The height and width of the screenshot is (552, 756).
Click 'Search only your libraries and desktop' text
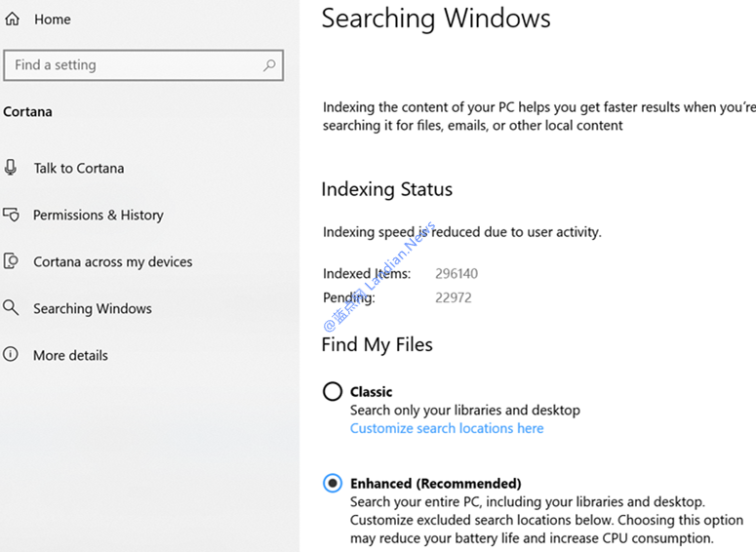(464, 411)
